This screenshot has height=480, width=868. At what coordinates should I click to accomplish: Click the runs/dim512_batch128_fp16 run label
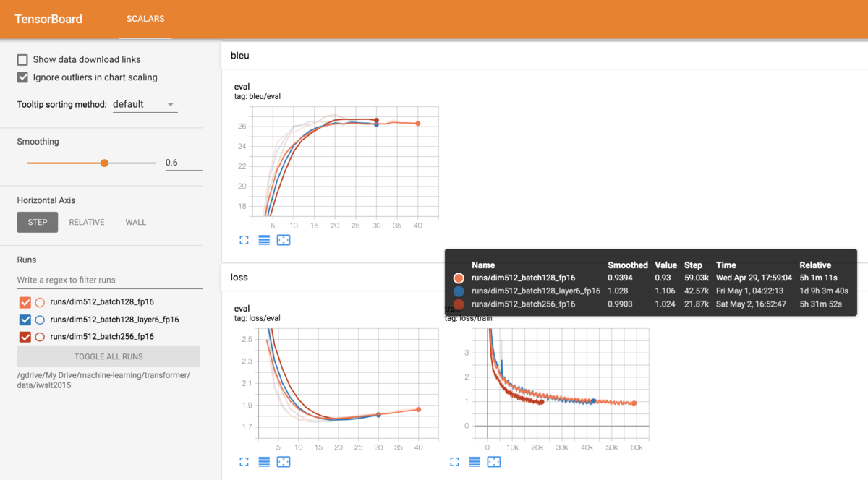[101, 303]
